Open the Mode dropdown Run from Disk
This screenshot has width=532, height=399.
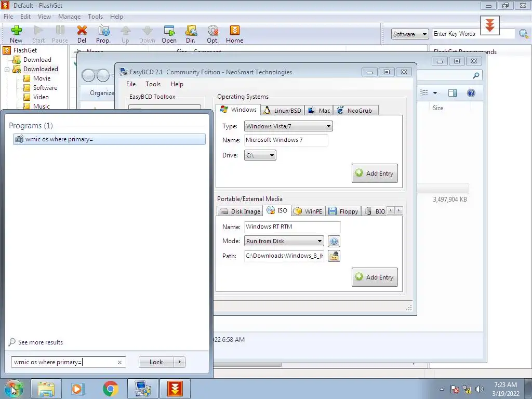click(x=284, y=241)
